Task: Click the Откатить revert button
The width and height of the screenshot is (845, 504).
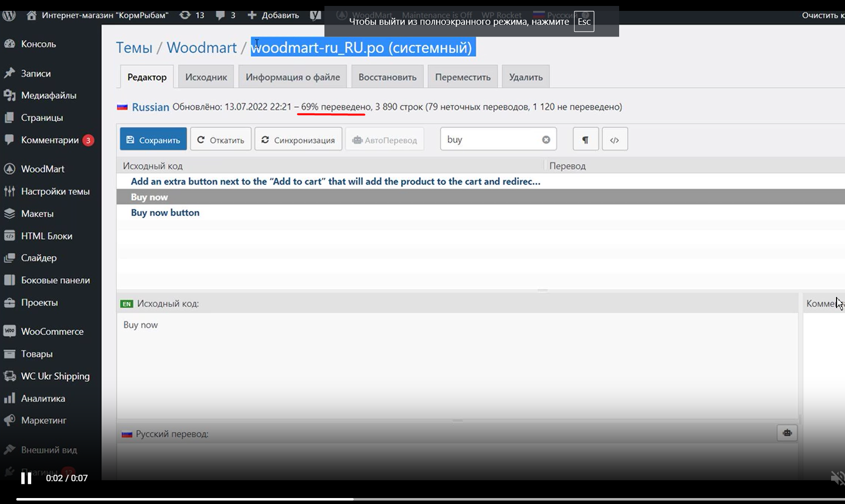Action: tap(221, 140)
